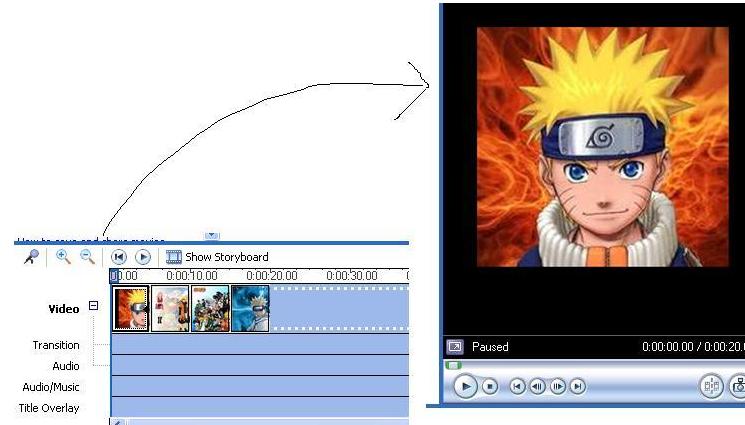Stop playback in the preview monitor

coord(490,386)
